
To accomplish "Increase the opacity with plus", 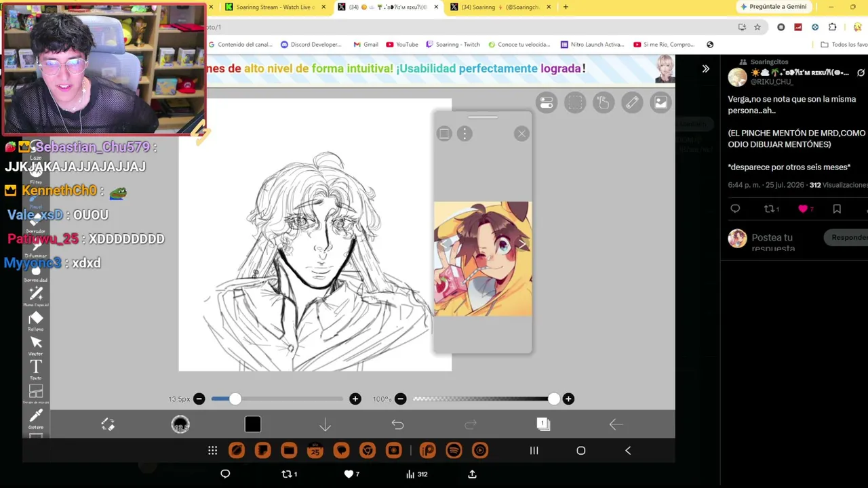I will point(568,399).
